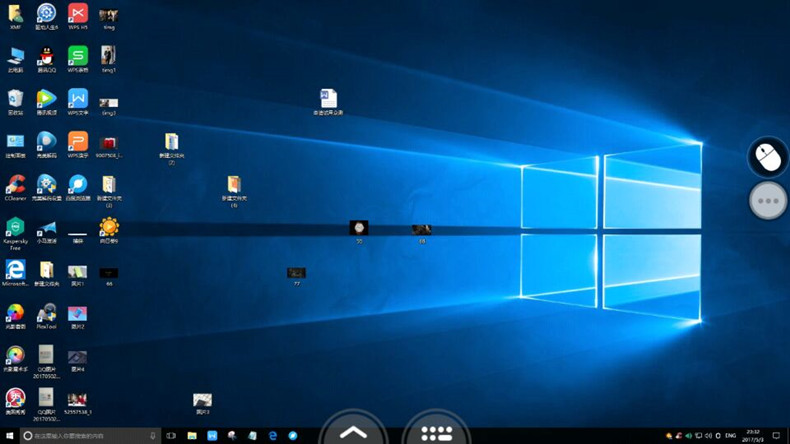The height and width of the screenshot is (444, 790).
Task: Open the orange WPS presentation shortcut
Action: click(77, 142)
